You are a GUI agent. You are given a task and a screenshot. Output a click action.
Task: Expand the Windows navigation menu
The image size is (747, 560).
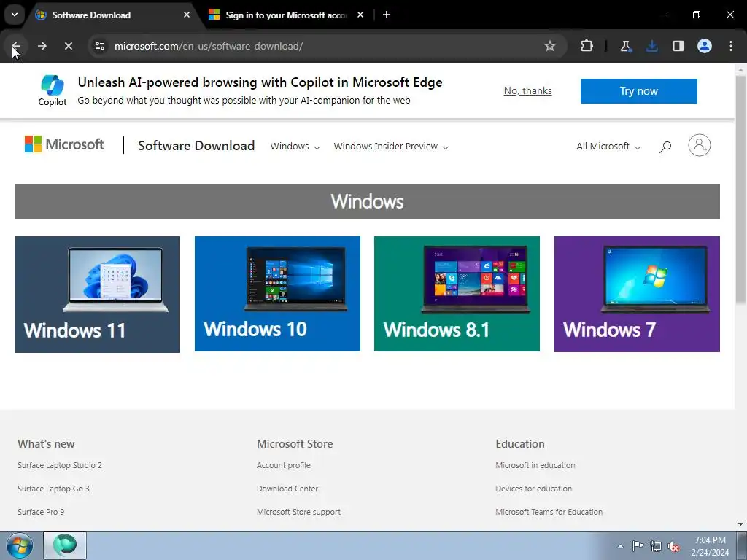[295, 146]
